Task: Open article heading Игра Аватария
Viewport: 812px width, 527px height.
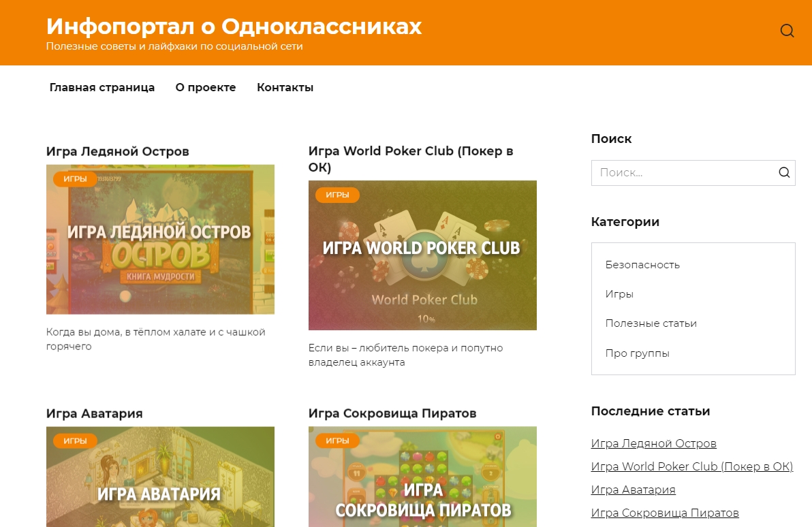Action: tap(94, 413)
